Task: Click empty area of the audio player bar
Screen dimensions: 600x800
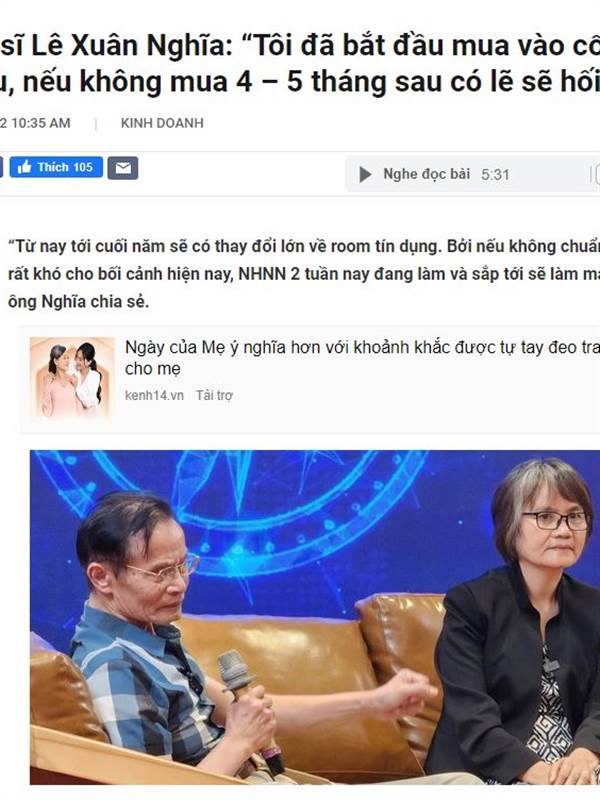Action: click(548, 174)
